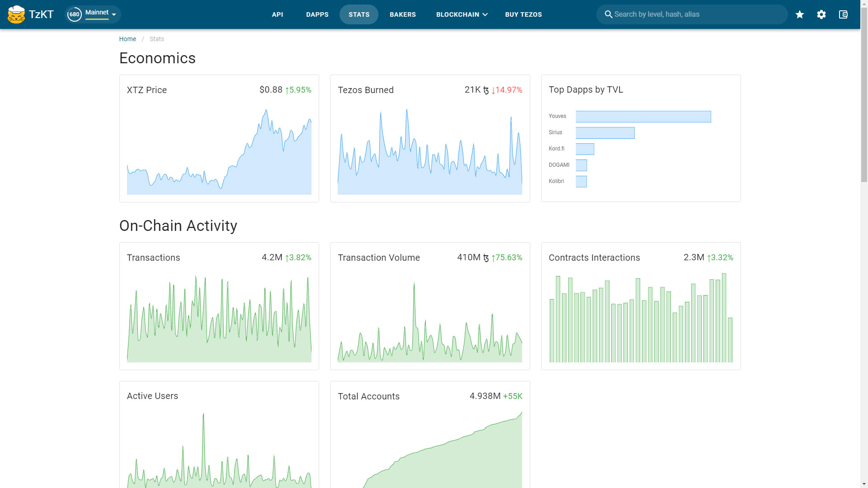Click the Youves TVL bar
This screenshot has width=868, height=488.
(643, 117)
